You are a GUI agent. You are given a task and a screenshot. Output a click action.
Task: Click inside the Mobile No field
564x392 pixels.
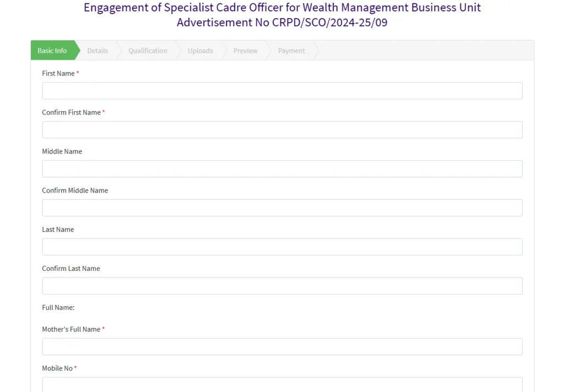282,384
